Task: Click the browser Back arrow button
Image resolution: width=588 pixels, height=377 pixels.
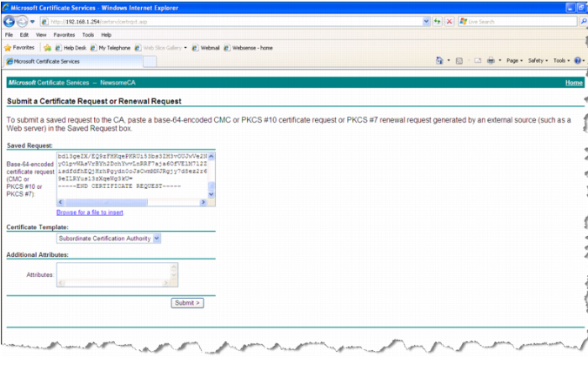Action: [x=9, y=22]
